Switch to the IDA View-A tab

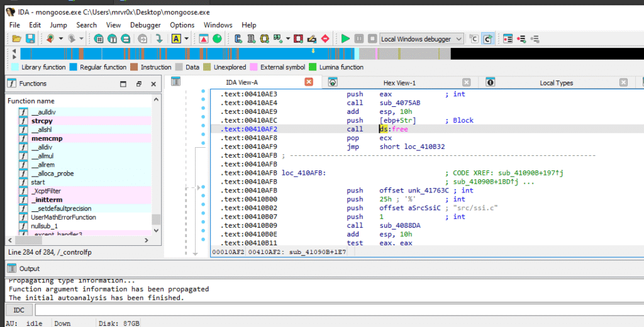click(242, 82)
